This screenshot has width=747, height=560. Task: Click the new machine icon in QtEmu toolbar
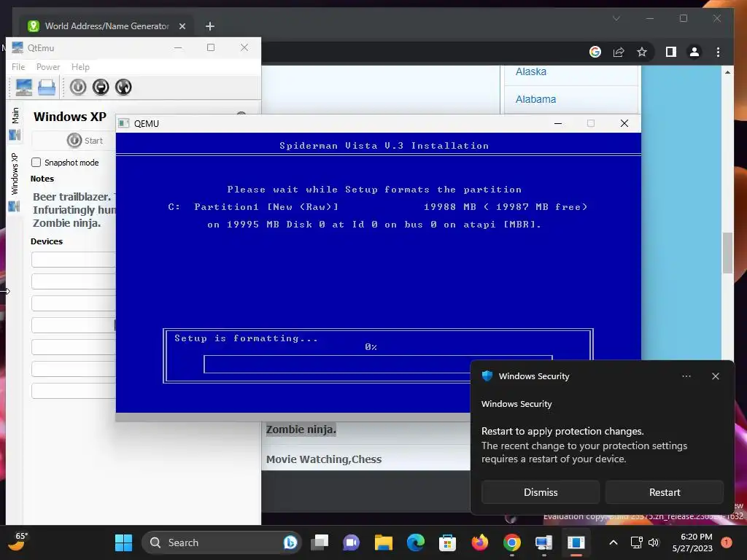click(23, 87)
